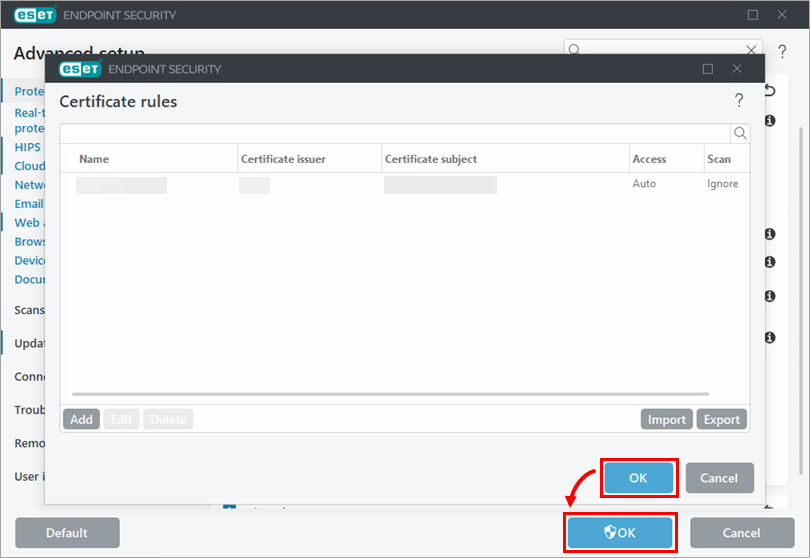This screenshot has height=558, width=810.
Task: Click the first info icon beside the dialog
Action: pos(770,120)
